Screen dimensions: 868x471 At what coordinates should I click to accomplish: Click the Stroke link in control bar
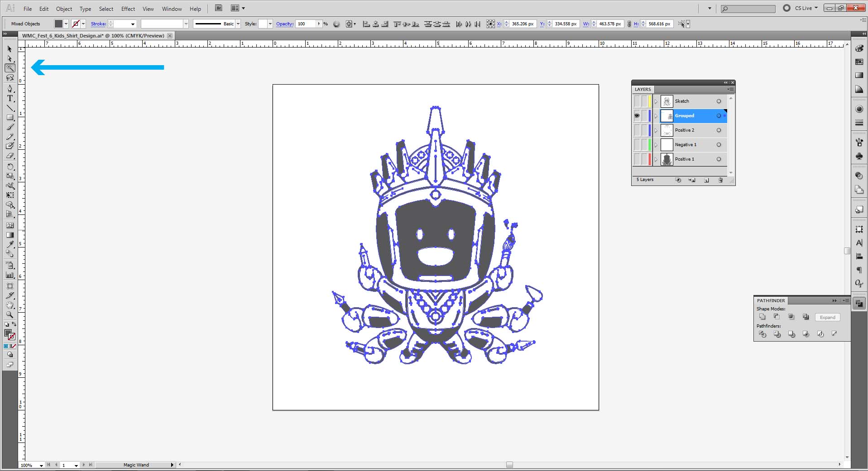[x=98, y=24]
